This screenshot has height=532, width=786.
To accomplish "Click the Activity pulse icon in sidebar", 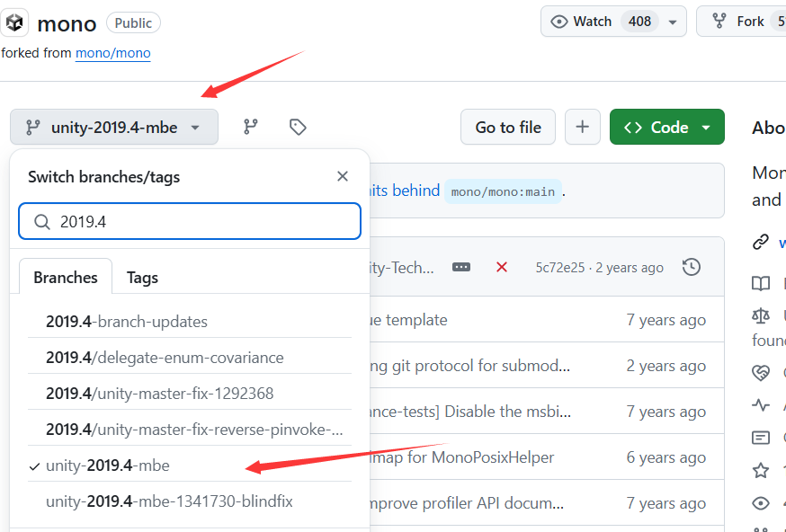I will coord(761,404).
